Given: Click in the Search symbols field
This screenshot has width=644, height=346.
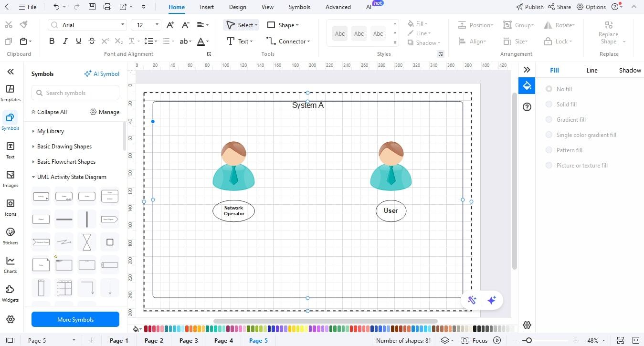Looking at the screenshot, I should pyautogui.click(x=75, y=93).
